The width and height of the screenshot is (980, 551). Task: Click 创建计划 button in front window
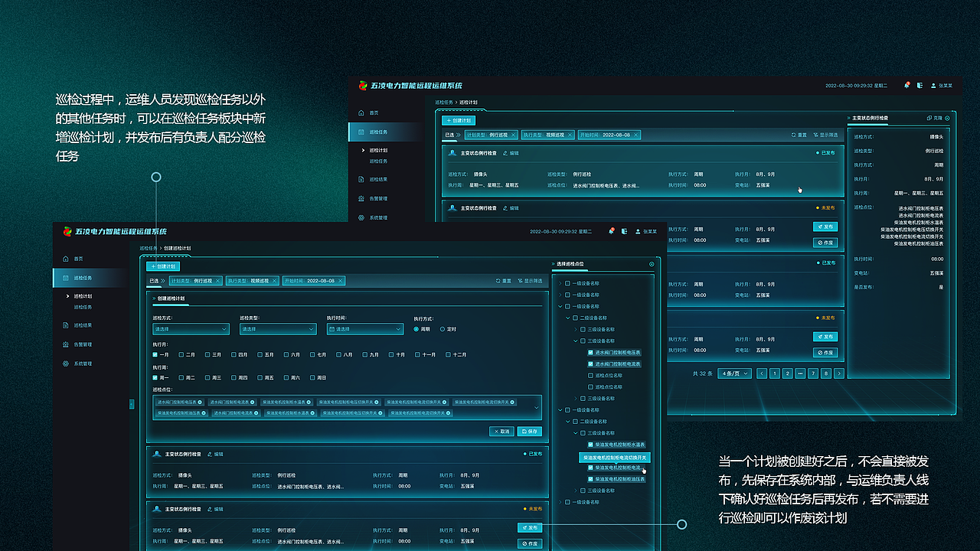click(163, 266)
